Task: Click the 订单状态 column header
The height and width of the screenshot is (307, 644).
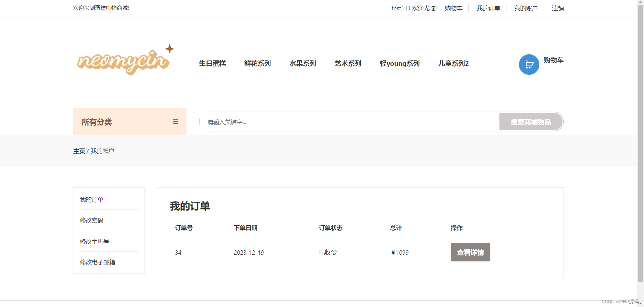Action: click(331, 228)
